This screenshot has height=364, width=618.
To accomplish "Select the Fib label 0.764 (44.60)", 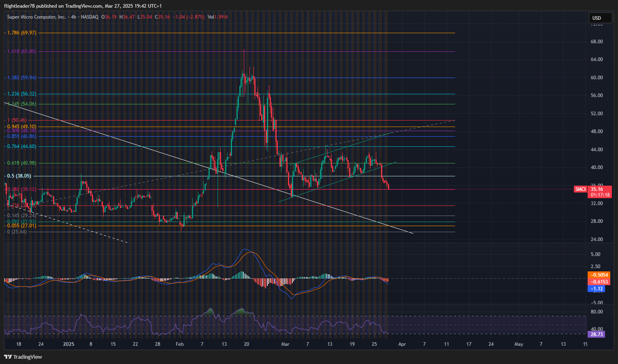I will click(x=22, y=146).
